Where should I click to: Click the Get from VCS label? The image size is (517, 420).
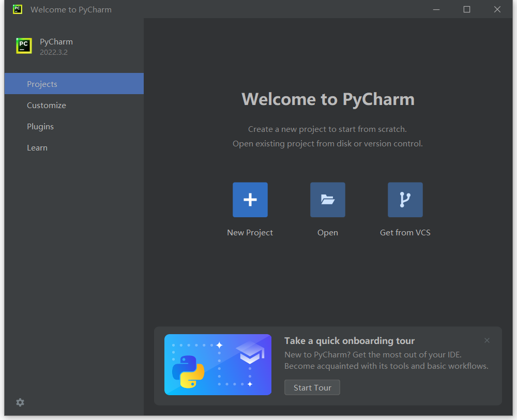click(x=405, y=233)
